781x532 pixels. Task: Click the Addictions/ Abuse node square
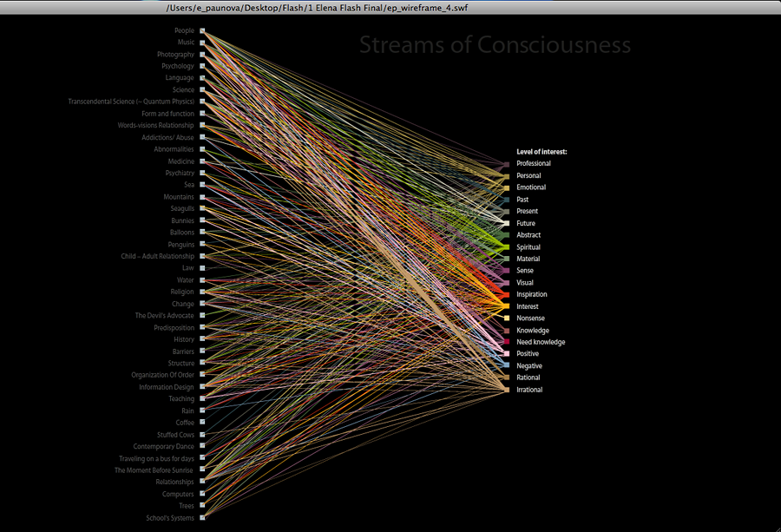click(x=202, y=137)
